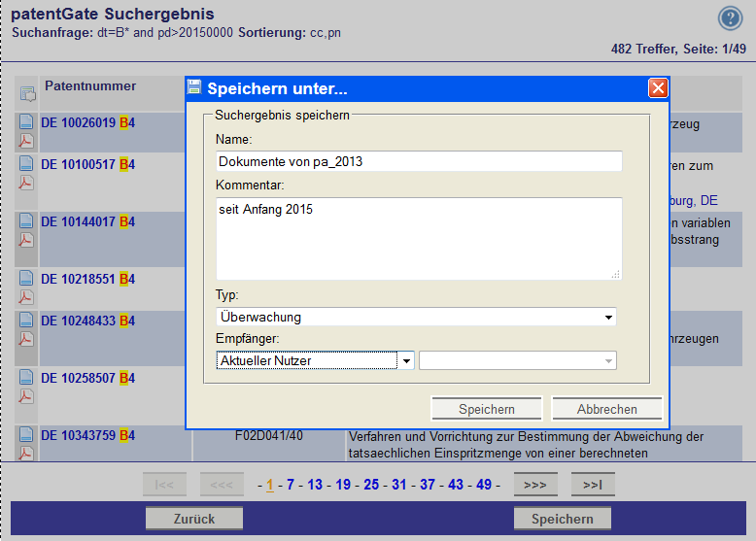Screen dimensions: 756x541
Task: Click the floppy disk icon in dialog title
Action: click(194, 87)
